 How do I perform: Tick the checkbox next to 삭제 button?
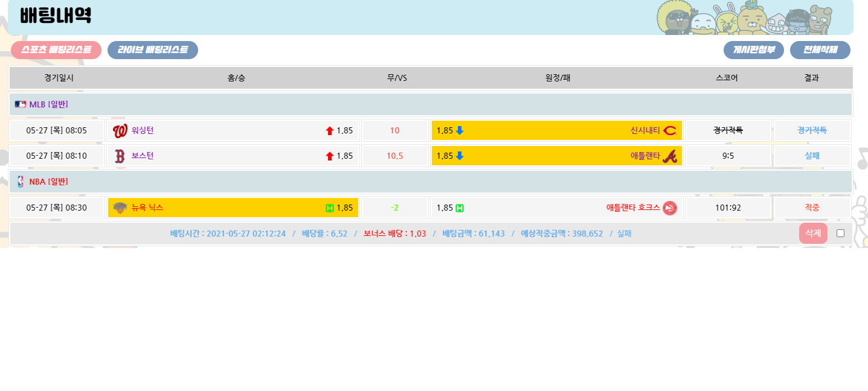point(840,234)
